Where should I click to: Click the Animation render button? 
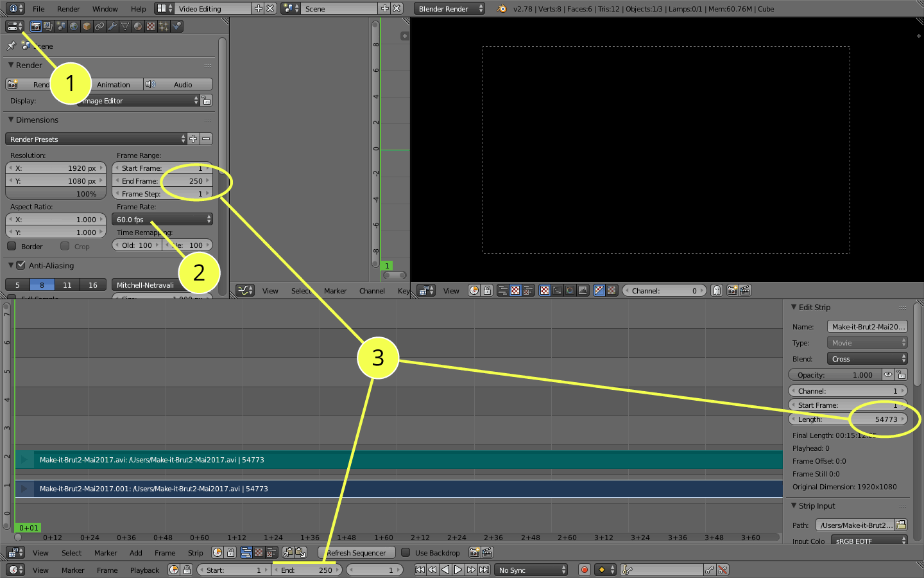coord(113,84)
